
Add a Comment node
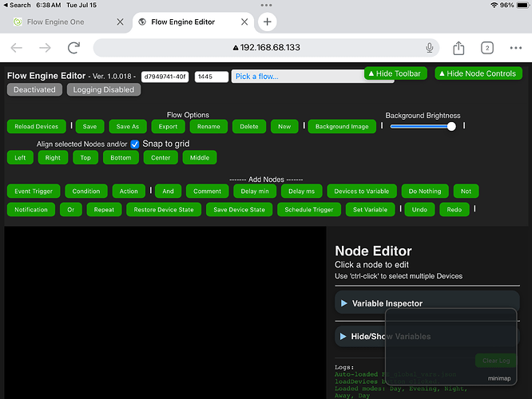click(208, 192)
